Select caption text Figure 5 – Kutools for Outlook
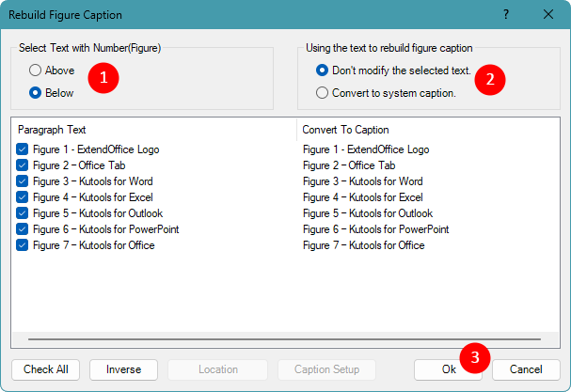 pyautogui.click(x=368, y=213)
